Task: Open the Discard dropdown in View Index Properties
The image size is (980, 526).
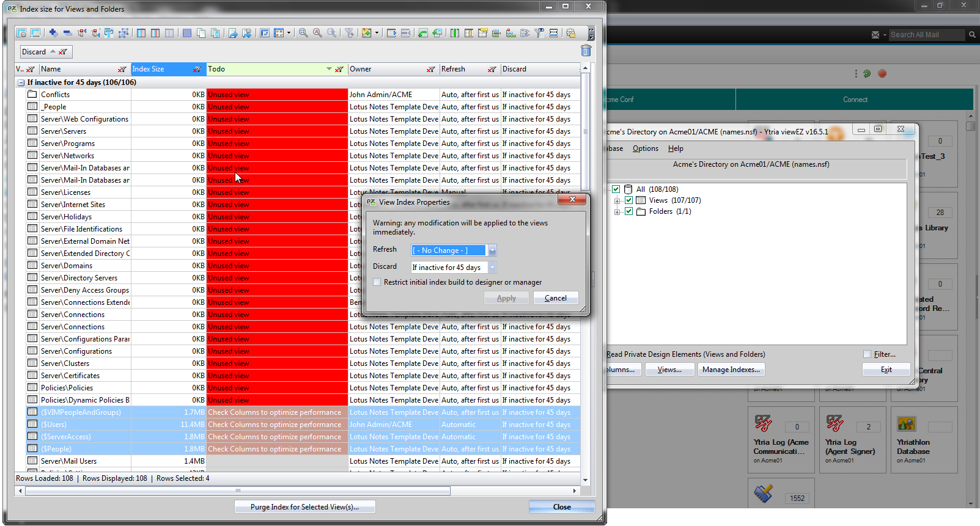Action: [492, 268]
